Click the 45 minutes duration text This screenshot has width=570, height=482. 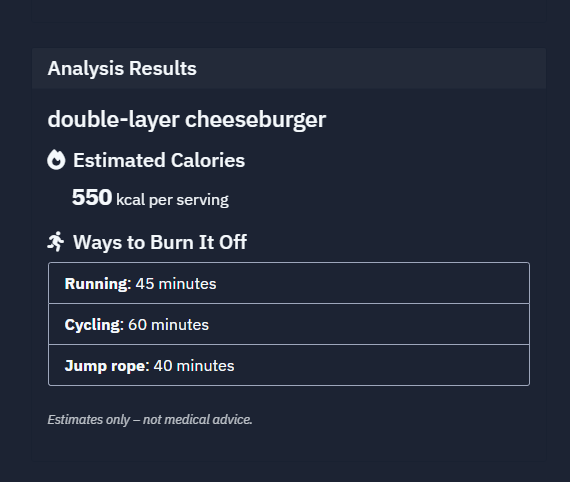coord(176,284)
